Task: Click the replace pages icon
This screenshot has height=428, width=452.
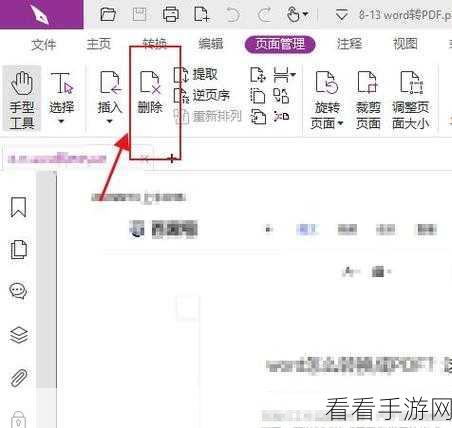Action: point(258,117)
